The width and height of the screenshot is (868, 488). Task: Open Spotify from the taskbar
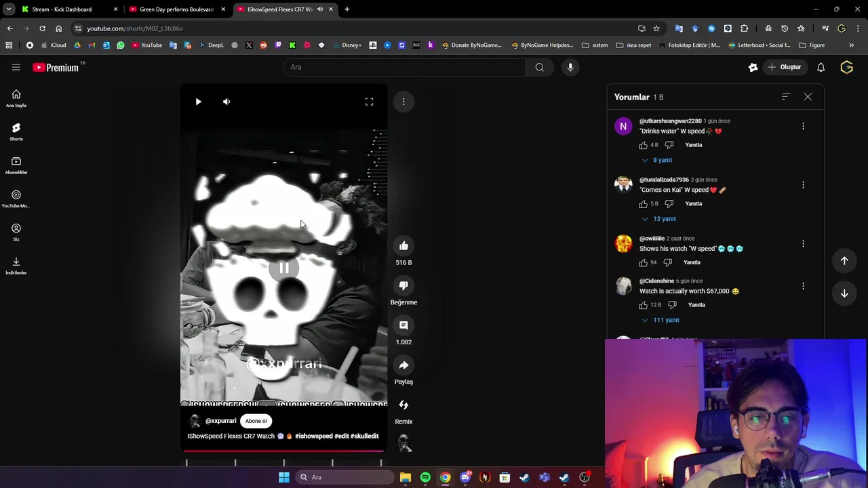pos(425,477)
